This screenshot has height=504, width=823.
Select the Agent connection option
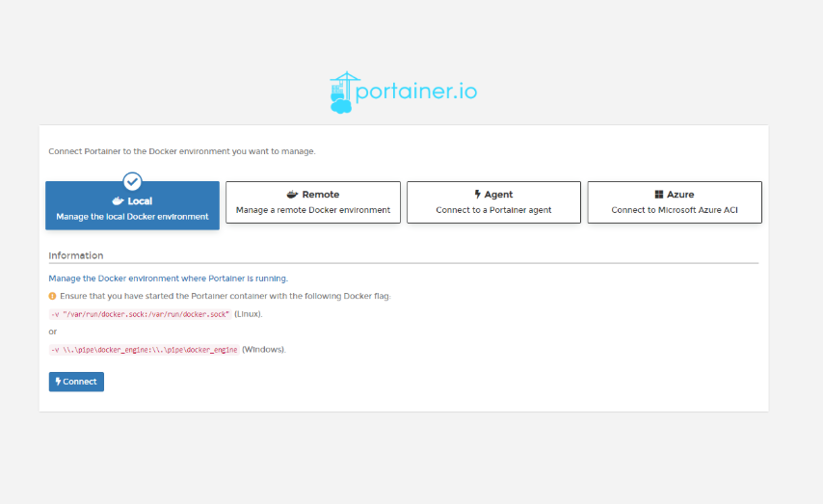click(493, 202)
